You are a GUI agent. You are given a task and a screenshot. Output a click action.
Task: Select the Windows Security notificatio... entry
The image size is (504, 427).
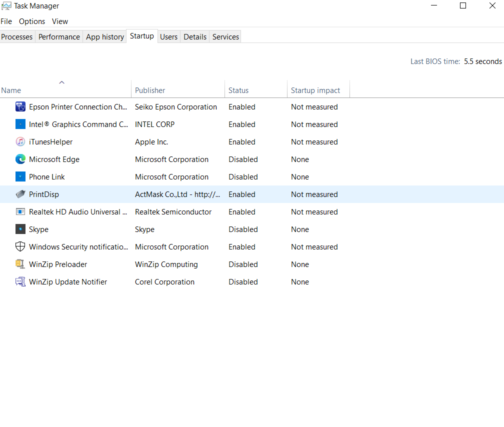78,246
